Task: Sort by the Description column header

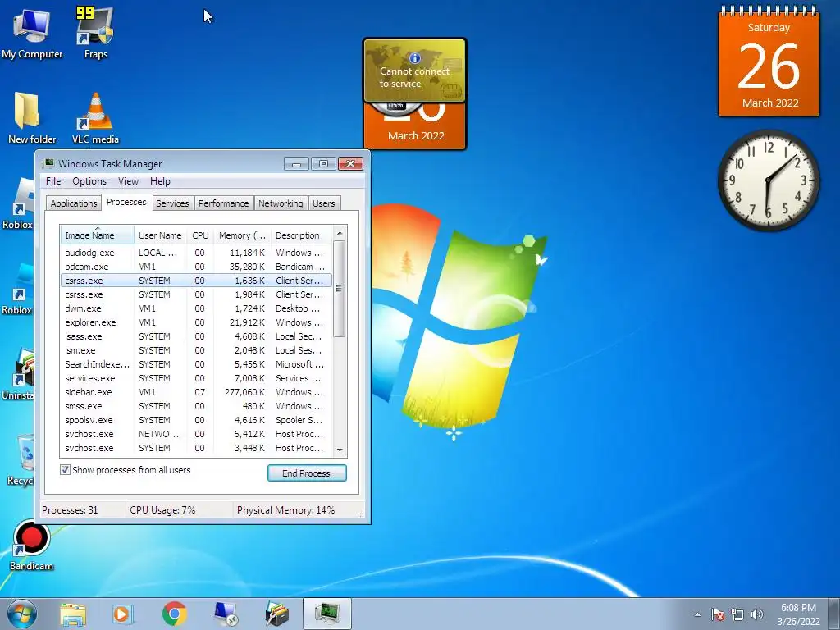Action: click(x=301, y=235)
